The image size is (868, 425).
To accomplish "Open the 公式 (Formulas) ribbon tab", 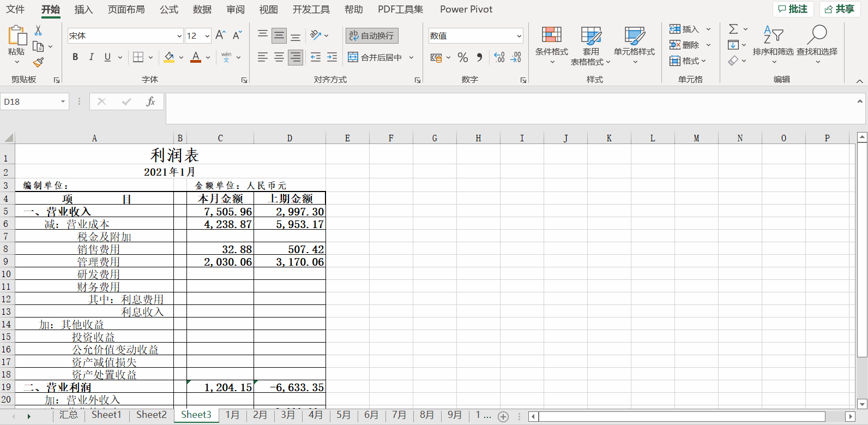I will coord(169,9).
